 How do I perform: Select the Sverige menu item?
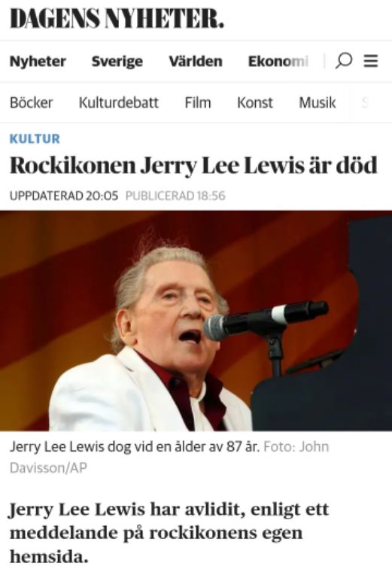pyautogui.click(x=117, y=62)
